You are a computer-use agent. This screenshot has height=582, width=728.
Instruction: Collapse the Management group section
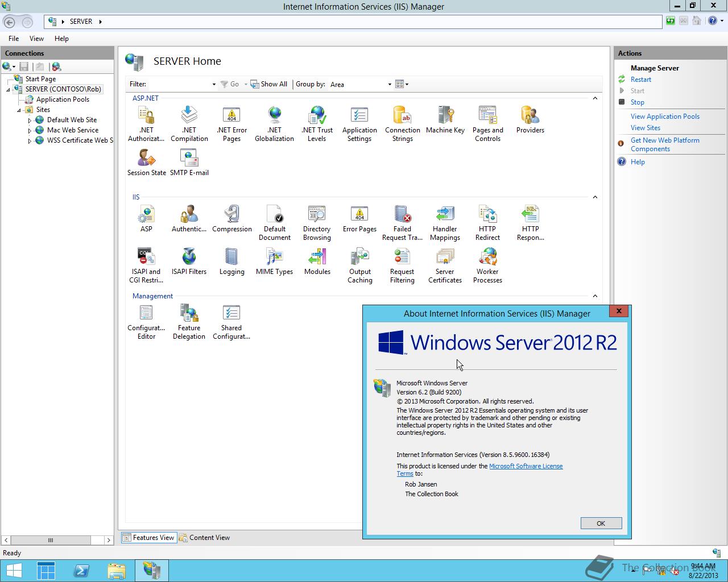(595, 296)
